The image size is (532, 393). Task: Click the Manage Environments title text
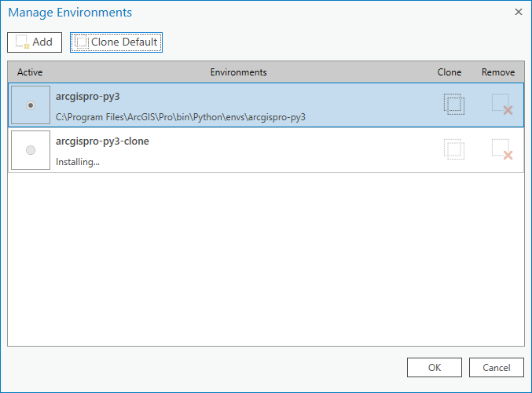[70, 13]
